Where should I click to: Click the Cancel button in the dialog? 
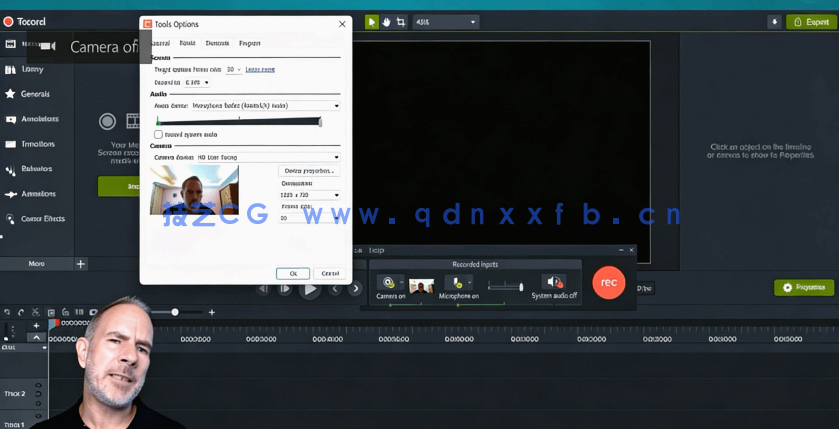(329, 273)
